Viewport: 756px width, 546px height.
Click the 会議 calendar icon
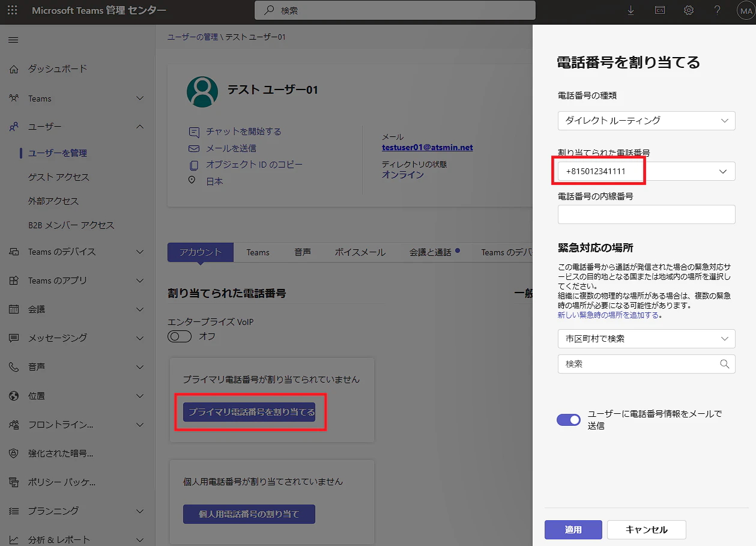coord(14,309)
